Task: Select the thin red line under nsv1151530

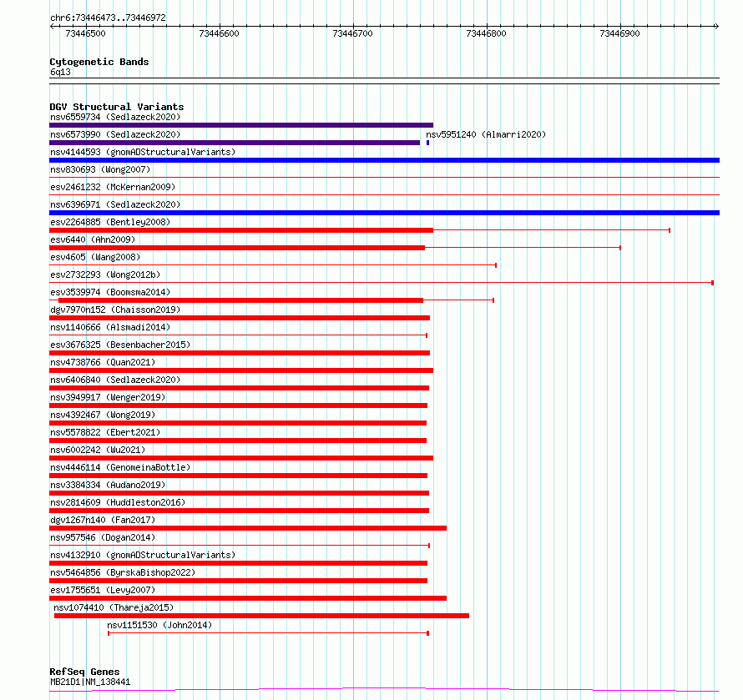Action: pos(268,633)
